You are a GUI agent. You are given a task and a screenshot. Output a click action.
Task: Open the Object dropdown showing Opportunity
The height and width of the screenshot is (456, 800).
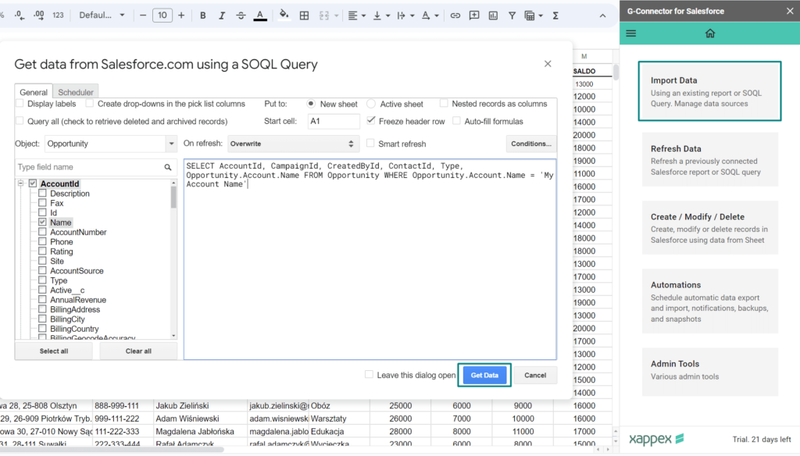coord(111,144)
